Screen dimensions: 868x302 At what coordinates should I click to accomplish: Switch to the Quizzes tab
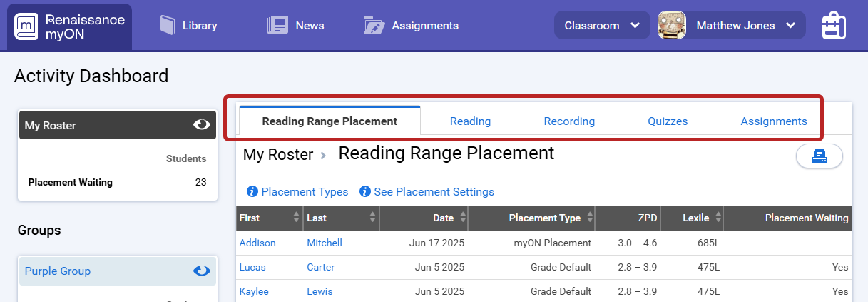(668, 121)
